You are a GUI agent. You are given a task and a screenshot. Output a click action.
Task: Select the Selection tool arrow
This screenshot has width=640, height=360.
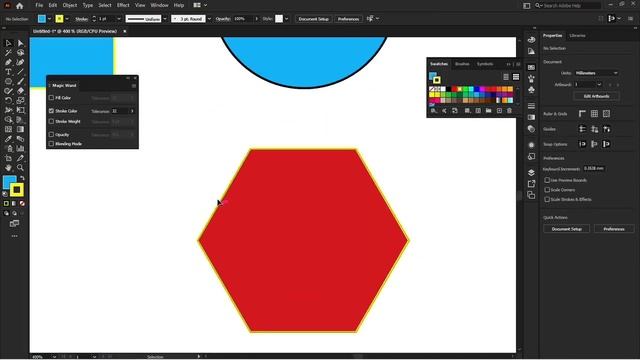[x=8, y=43]
